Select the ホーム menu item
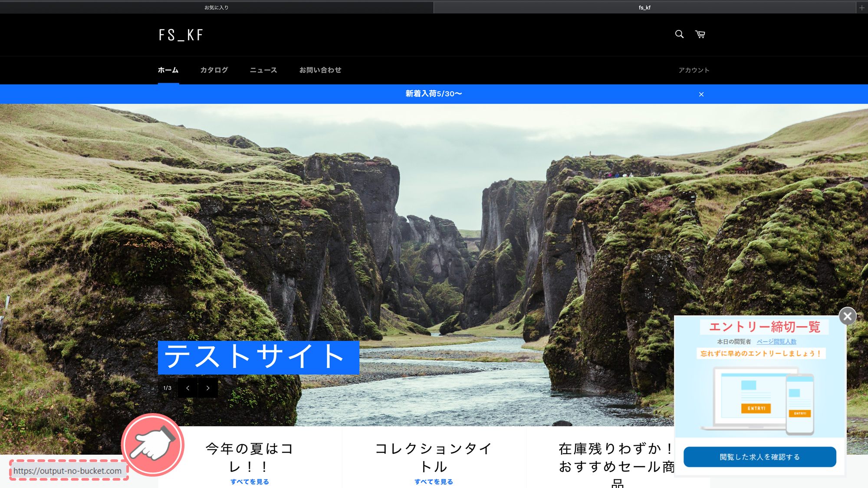The height and width of the screenshot is (488, 868). (x=168, y=70)
